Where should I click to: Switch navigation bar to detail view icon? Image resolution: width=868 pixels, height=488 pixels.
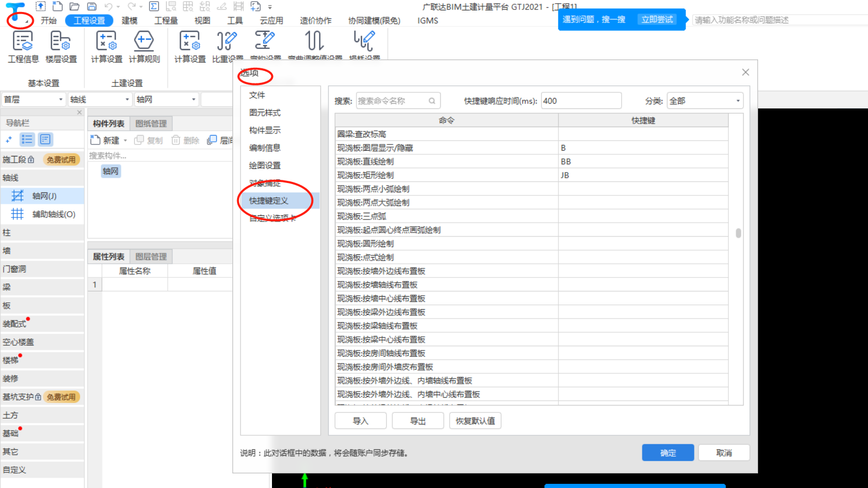(x=45, y=139)
